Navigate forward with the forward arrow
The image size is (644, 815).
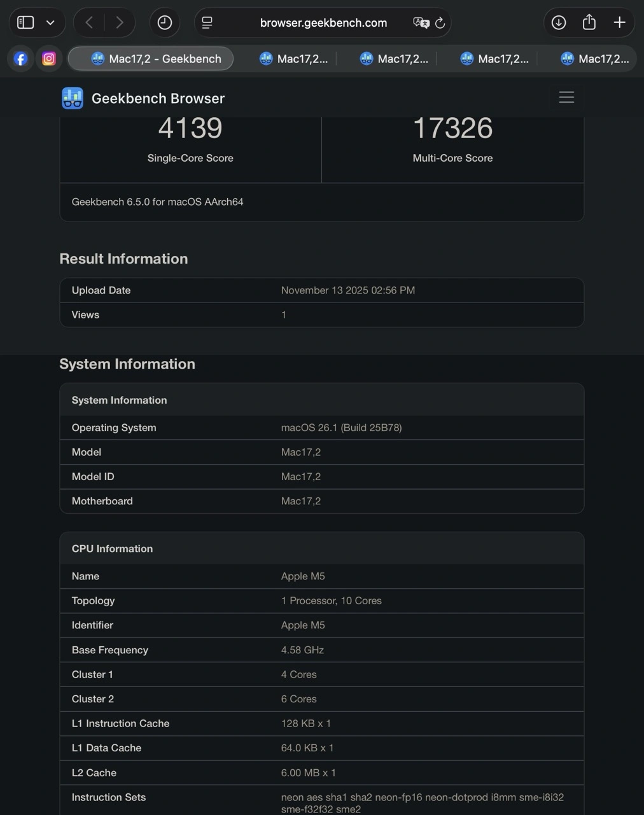(120, 22)
